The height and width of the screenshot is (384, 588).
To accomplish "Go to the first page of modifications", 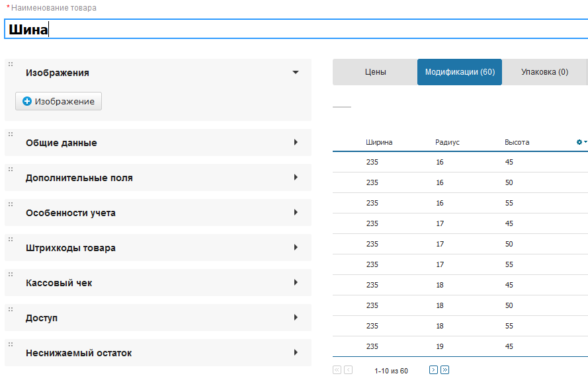I will pos(337,370).
